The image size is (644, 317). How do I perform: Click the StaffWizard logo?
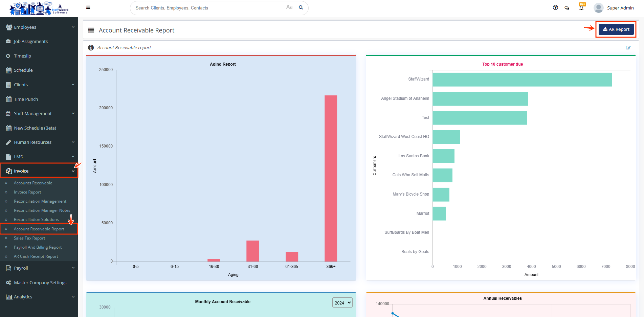pyautogui.click(x=39, y=8)
